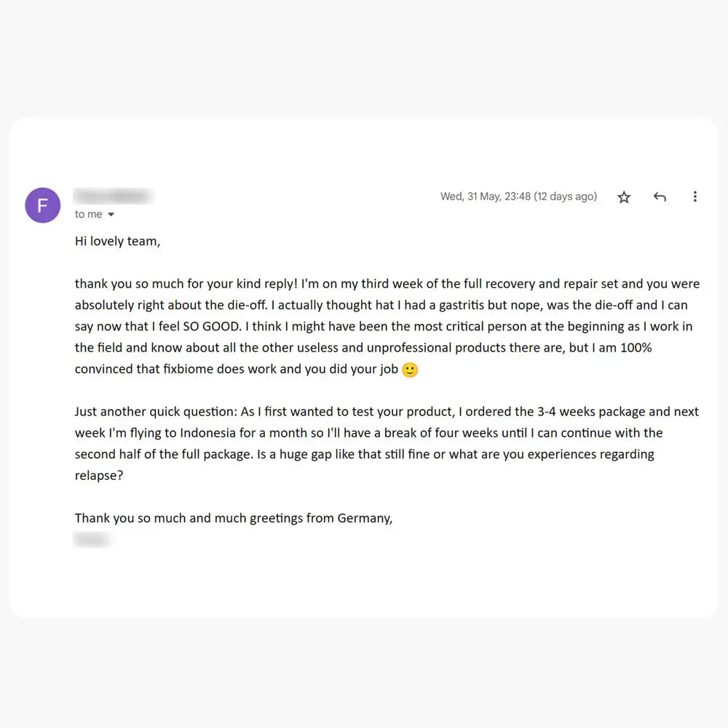Screen dimensions: 728x728
Task: Open the three-dot more options menu
Action: pos(695,197)
